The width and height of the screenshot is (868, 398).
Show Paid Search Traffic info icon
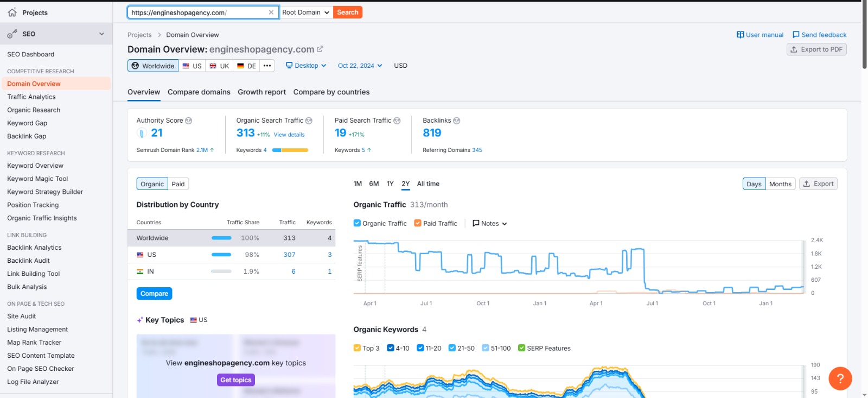point(397,121)
